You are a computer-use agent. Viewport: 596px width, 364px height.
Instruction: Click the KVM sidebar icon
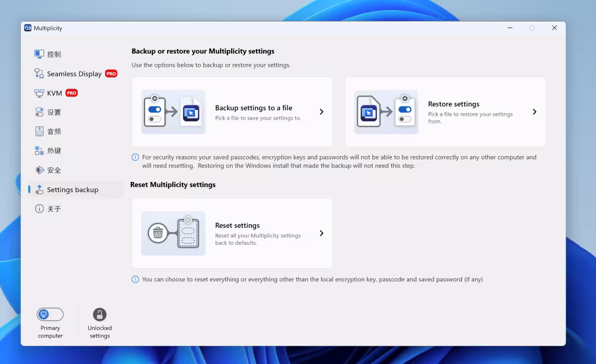tap(39, 93)
